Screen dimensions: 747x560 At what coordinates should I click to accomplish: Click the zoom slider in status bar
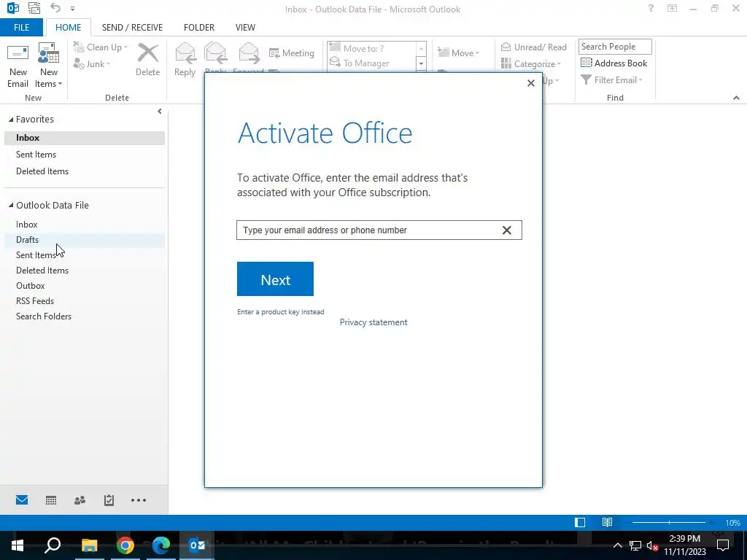coord(669,522)
